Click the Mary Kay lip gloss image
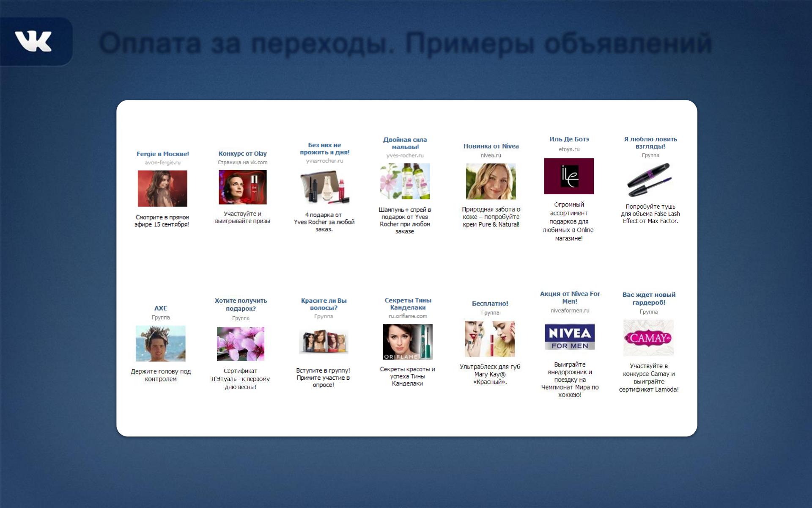The width and height of the screenshot is (812, 508). click(x=490, y=339)
